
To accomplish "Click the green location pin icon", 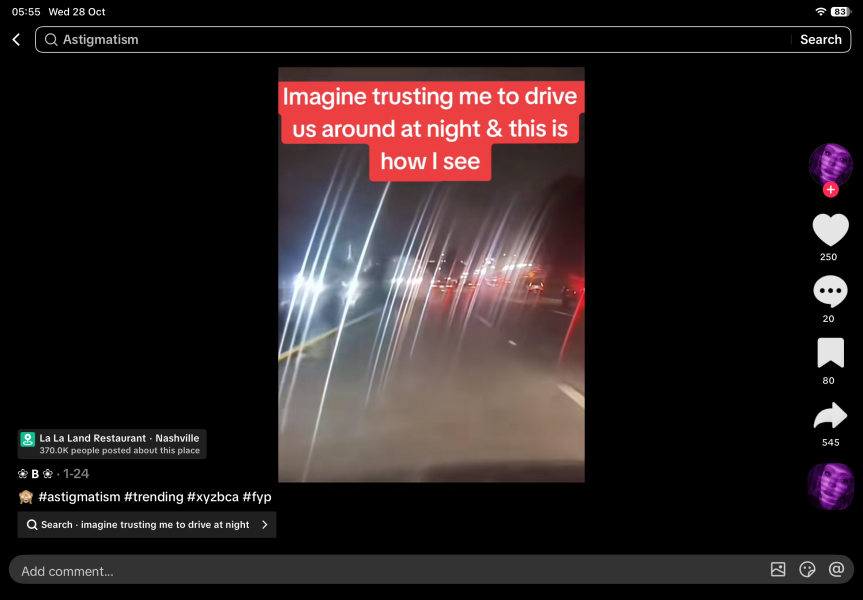I will click(28, 439).
